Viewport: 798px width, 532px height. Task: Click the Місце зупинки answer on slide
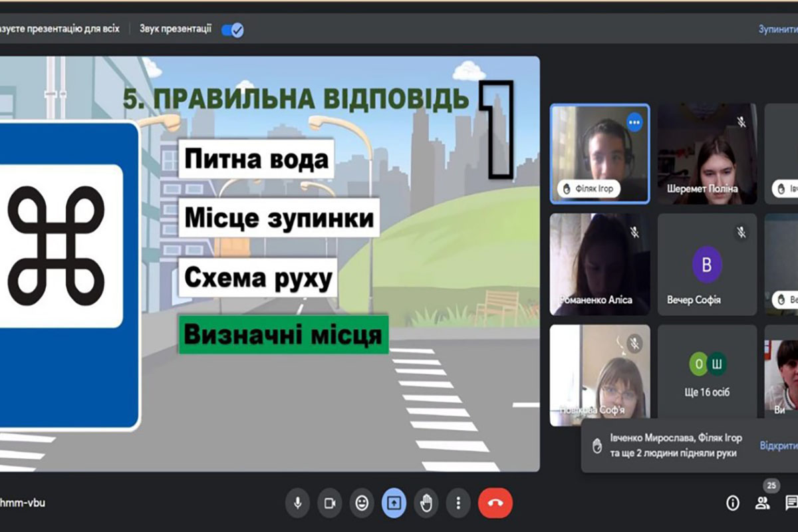point(279,218)
